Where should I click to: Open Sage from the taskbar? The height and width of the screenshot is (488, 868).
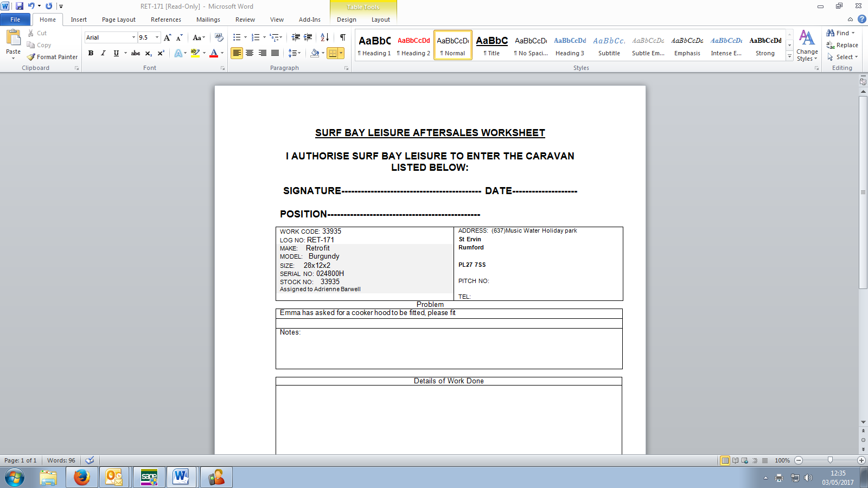pyautogui.click(x=149, y=477)
